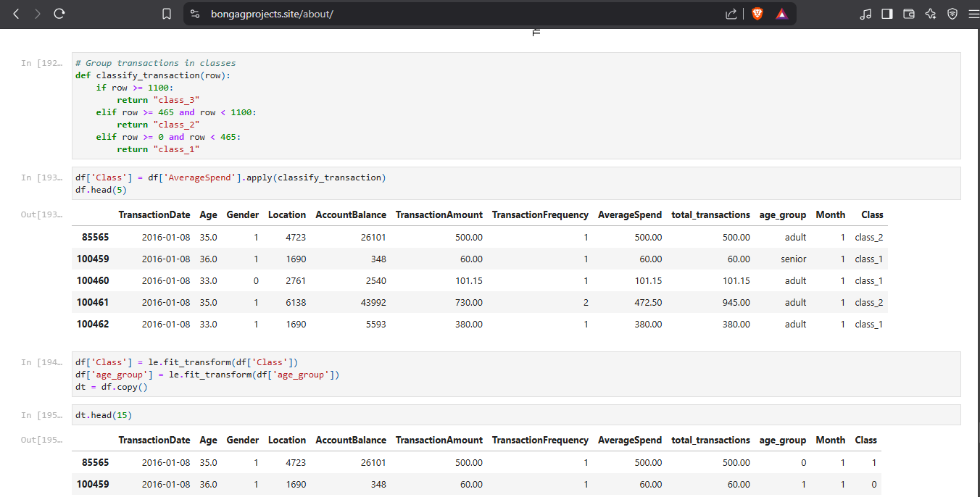The image size is (980, 497).
Task: Click the In [193 prompt label
Action: tap(41, 177)
